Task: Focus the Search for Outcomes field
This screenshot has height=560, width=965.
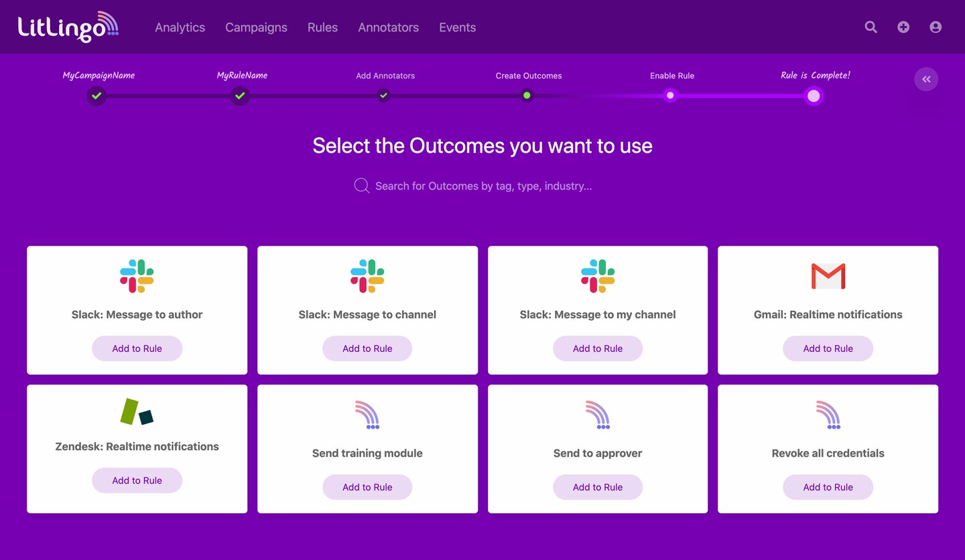Action: (482, 186)
